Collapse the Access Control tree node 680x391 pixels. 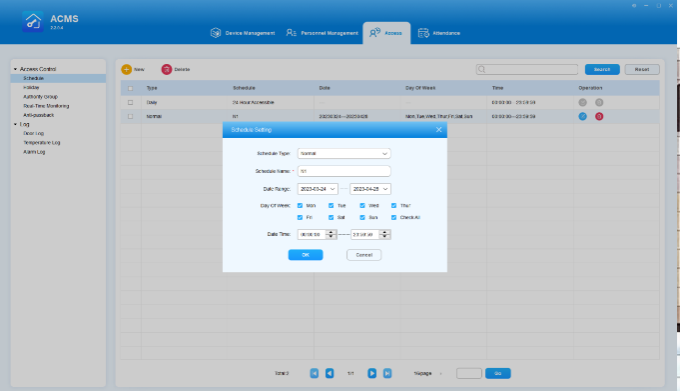click(15, 69)
